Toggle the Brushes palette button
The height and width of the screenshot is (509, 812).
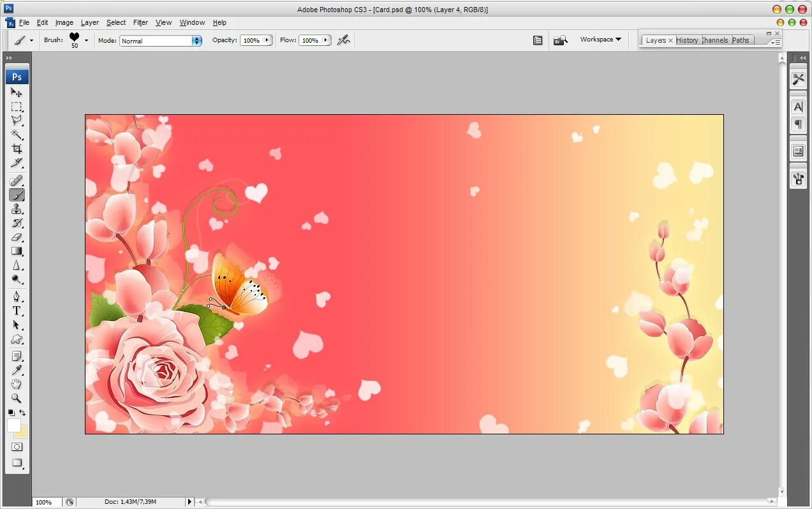[x=538, y=40]
